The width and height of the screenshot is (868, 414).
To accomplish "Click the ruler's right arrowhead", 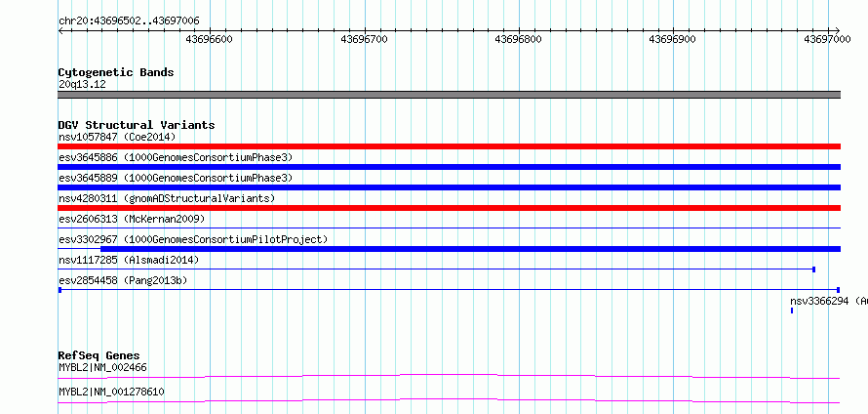I will (837, 30).
